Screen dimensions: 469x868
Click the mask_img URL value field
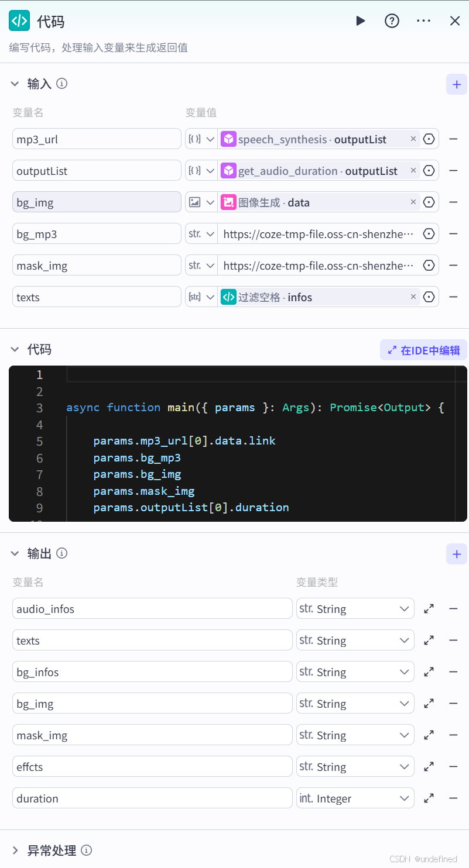[319, 266]
